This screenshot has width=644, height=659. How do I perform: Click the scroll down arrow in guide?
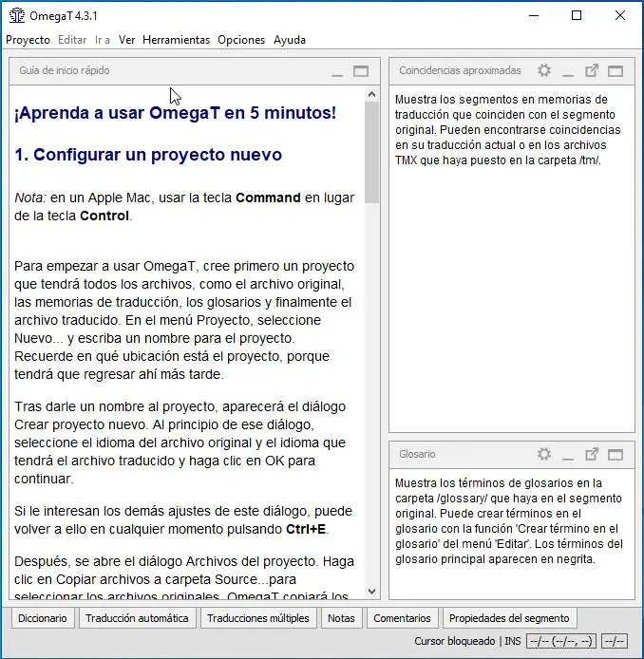click(x=371, y=592)
